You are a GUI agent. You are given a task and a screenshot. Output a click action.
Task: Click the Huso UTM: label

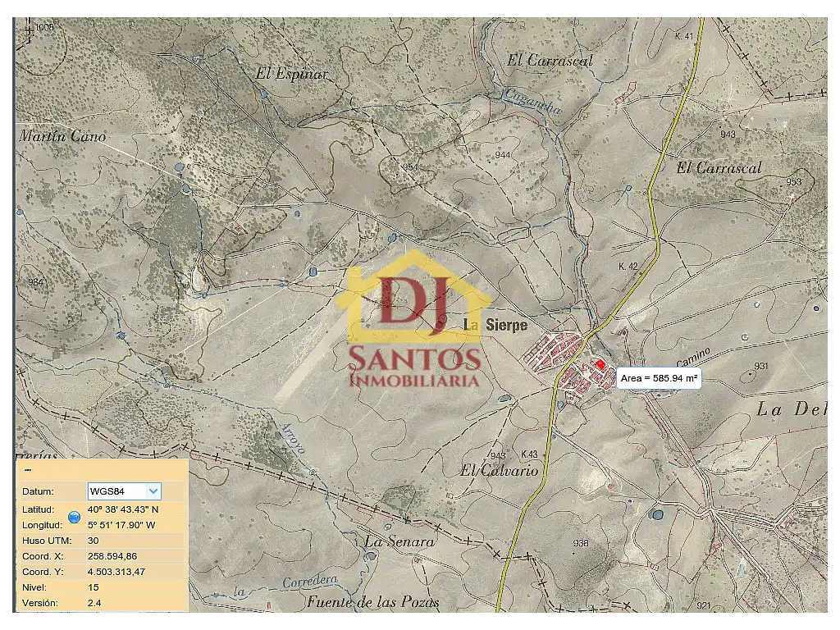click(x=47, y=541)
